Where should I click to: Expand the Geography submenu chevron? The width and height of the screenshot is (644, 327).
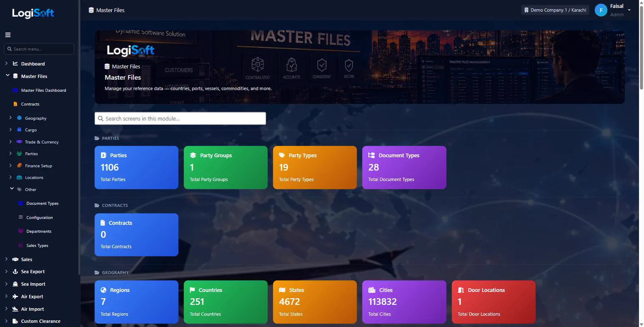[11, 118]
